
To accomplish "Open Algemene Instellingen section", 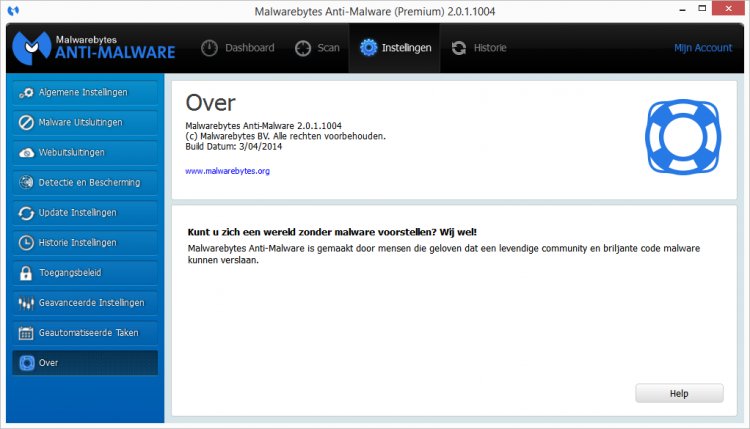I will (85, 92).
